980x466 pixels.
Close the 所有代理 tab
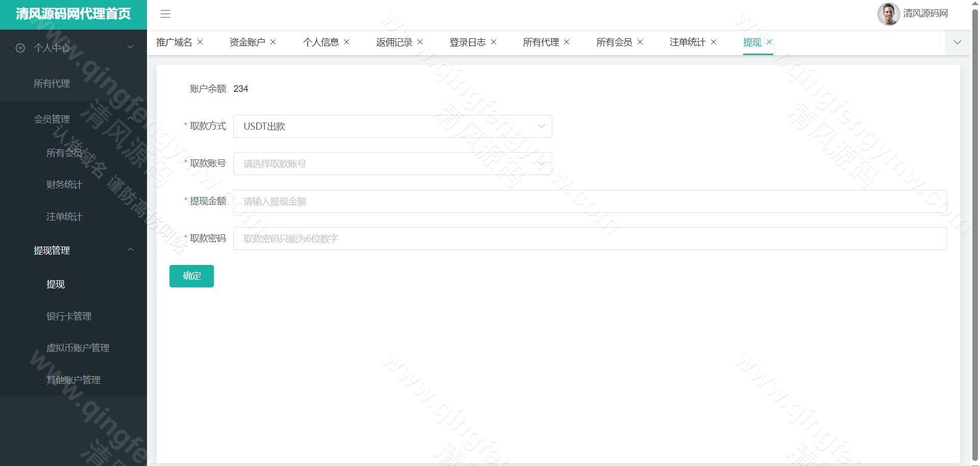point(567,42)
